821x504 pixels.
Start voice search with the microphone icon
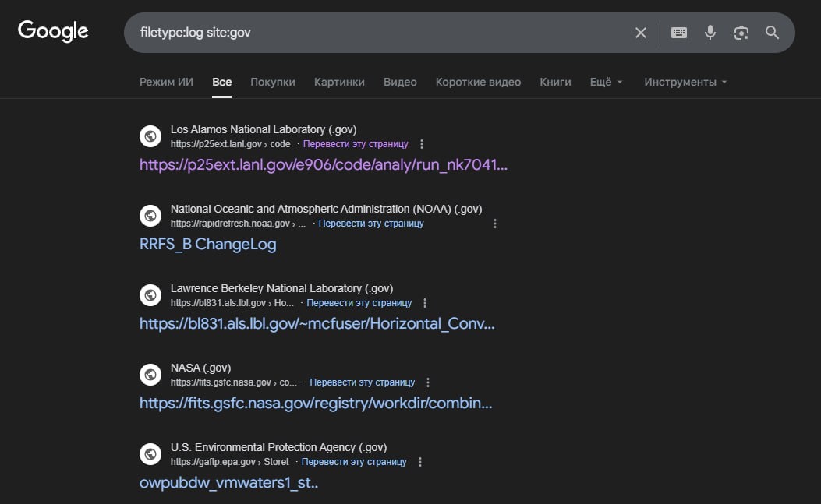[x=710, y=33]
